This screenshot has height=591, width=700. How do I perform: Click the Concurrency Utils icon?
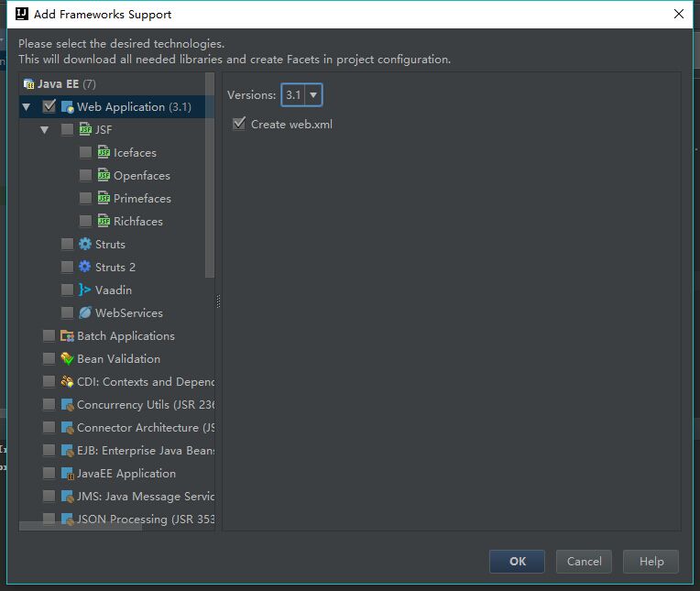(x=67, y=404)
